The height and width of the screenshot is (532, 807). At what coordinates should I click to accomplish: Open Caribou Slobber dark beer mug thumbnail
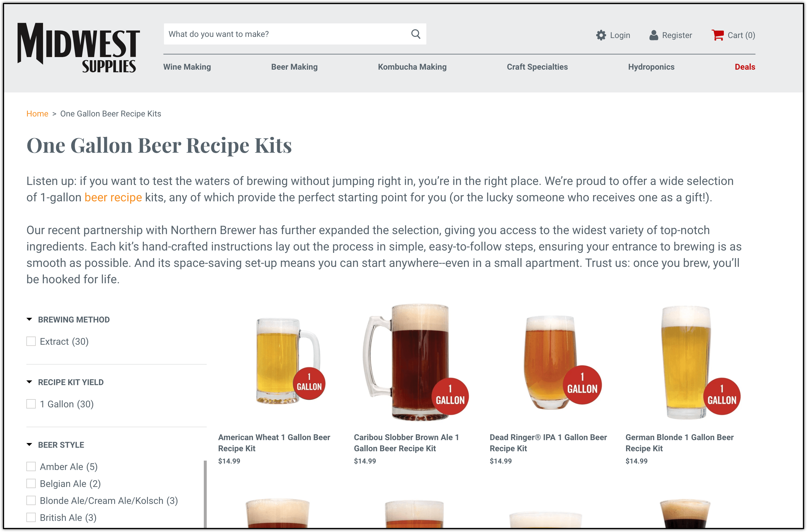(416, 362)
